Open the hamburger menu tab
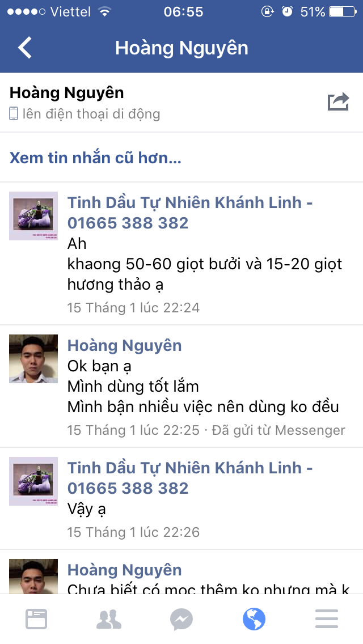 click(x=327, y=619)
